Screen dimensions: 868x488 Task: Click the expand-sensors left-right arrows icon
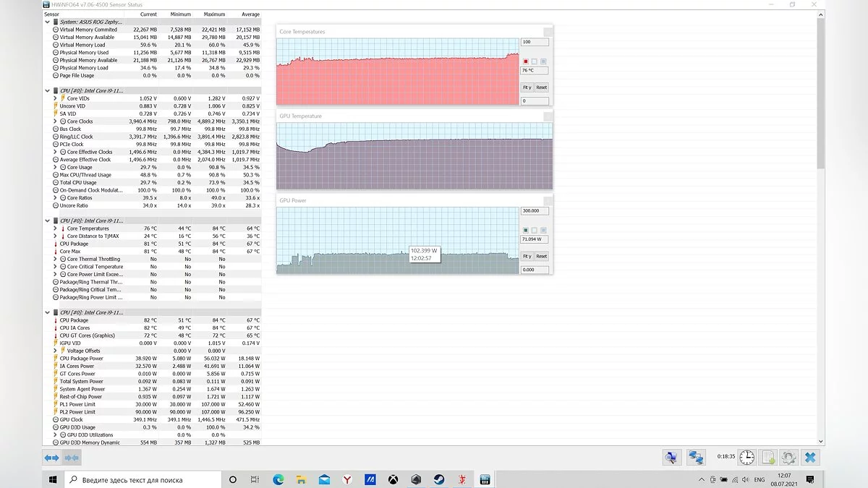(51, 458)
